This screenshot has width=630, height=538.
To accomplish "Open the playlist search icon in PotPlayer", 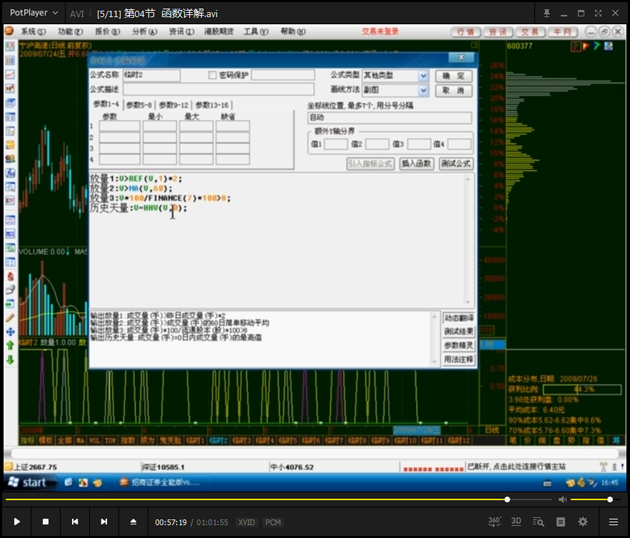I will tap(538, 522).
